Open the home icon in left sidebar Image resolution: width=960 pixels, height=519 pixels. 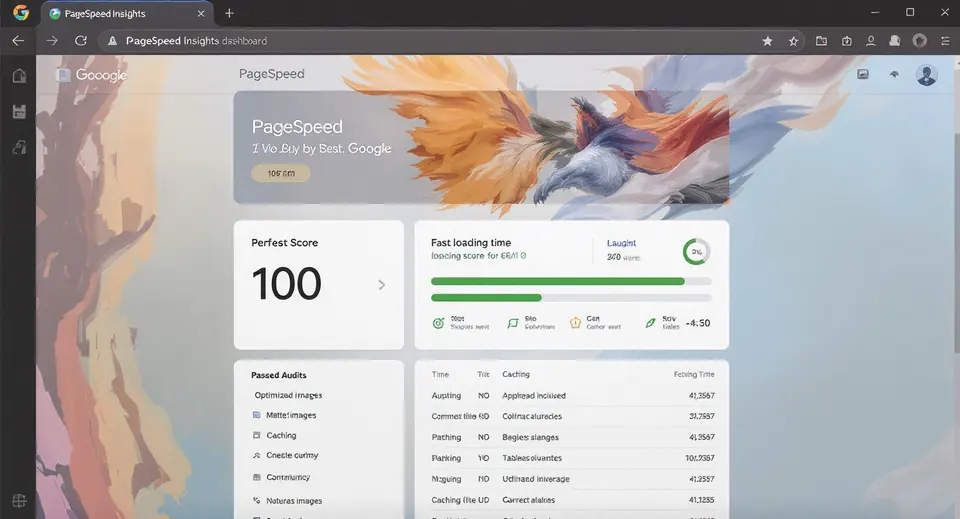click(19, 76)
